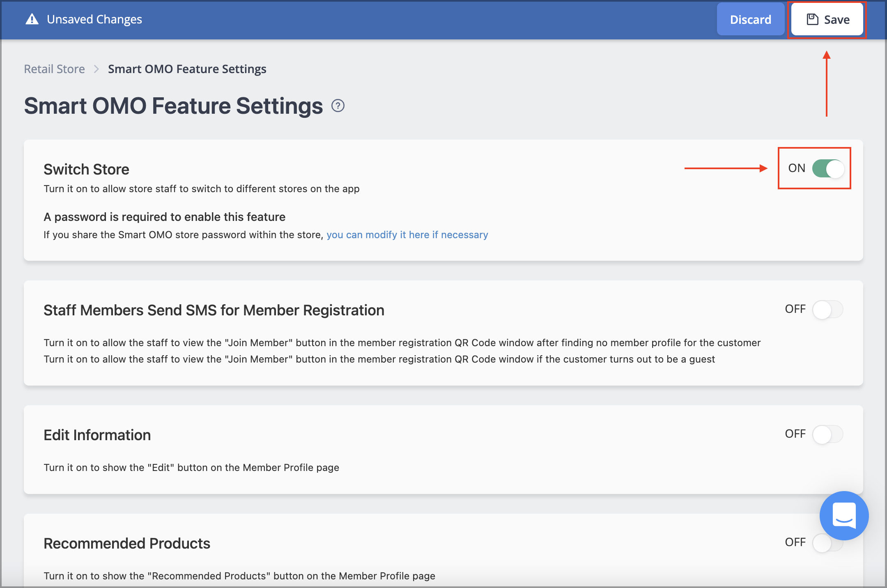Click the Unsaved Changes label
887x588 pixels.
(94, 19)
